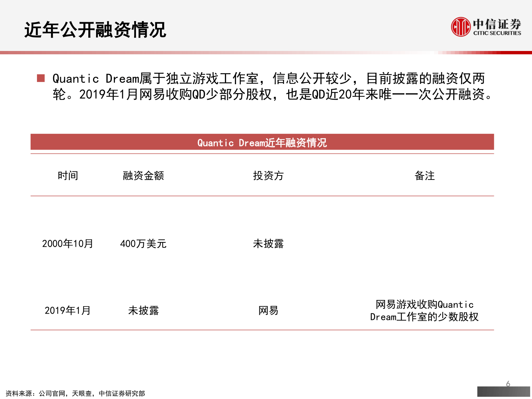Click the page number 6
The height and width of the screenshot is (399, 532).
point(508,384)
